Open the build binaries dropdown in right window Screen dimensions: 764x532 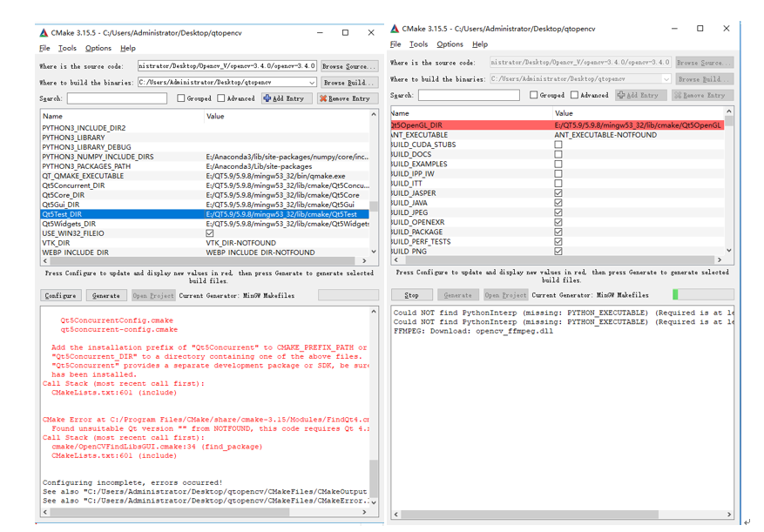click(x=666, y=79)
